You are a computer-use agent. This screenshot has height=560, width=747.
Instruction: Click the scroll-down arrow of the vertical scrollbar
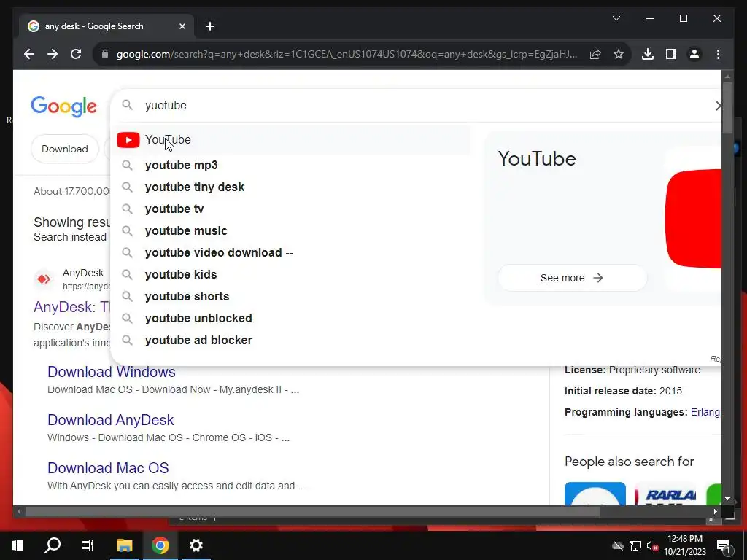pyautogui.click(x=727, y=499)
